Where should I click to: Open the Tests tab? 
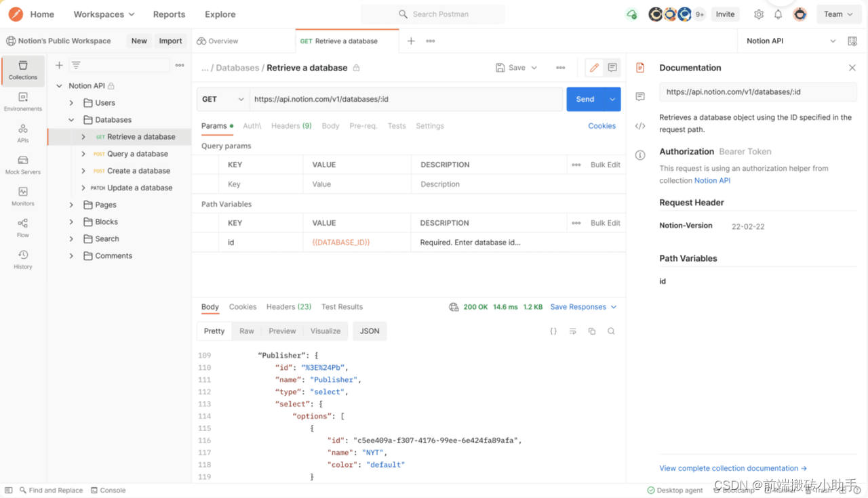coord(397,126)
